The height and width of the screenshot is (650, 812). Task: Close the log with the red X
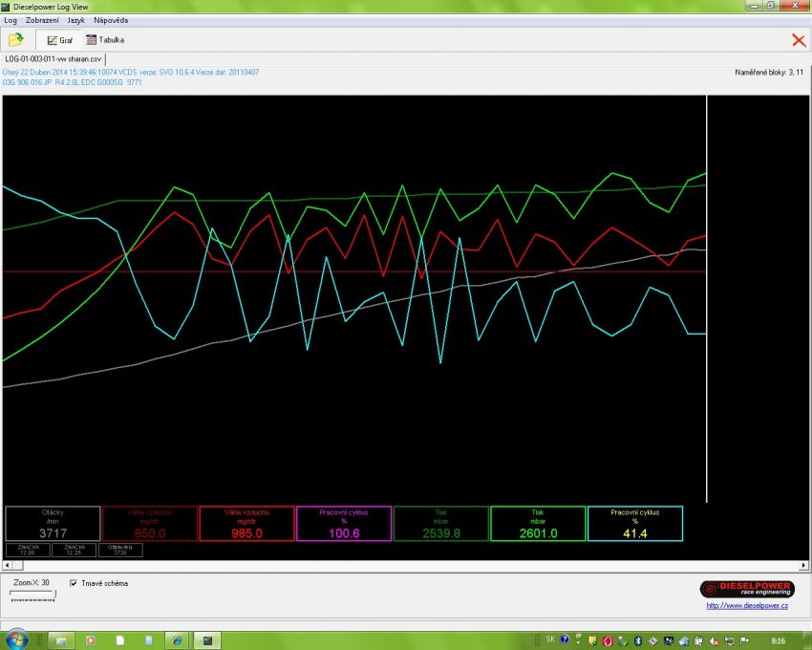(799, 40)
